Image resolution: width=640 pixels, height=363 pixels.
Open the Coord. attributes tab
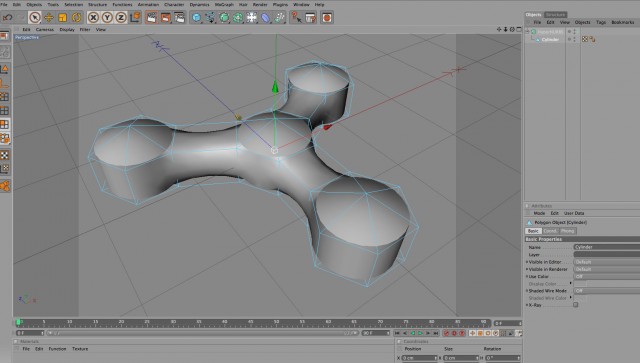[550, 231]
